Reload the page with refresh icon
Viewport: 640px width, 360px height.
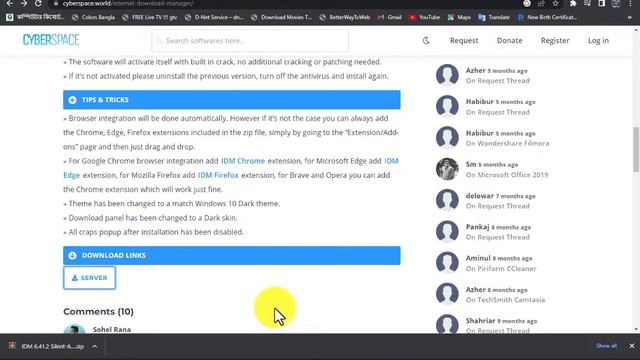[x=38, y=3]
